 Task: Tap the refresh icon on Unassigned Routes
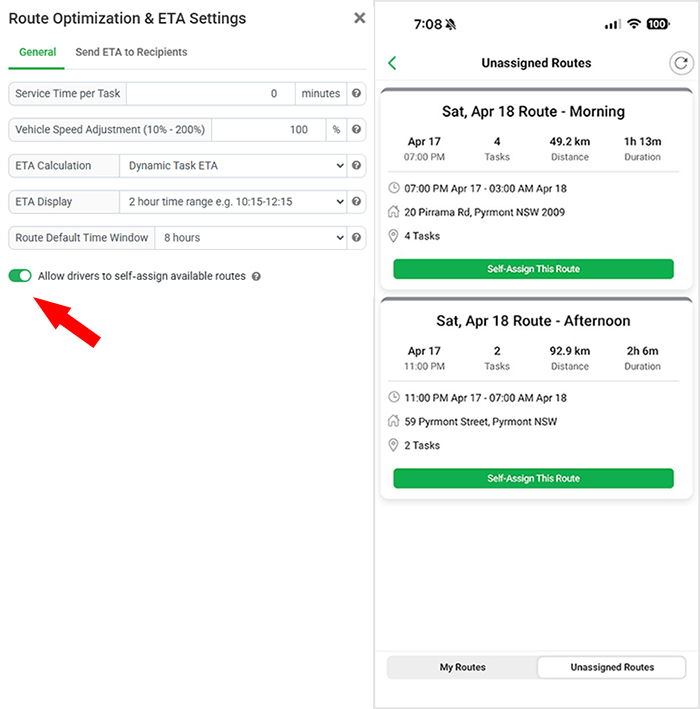(x=681, y=63)
